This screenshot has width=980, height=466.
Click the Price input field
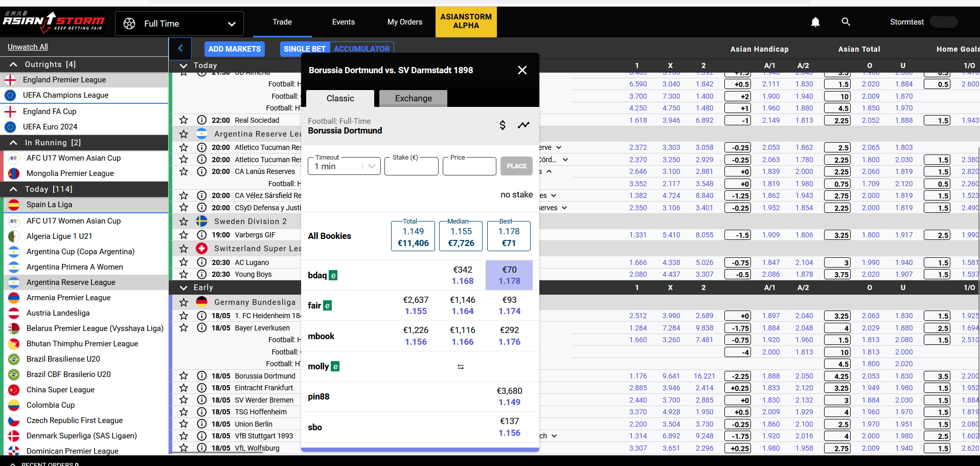pyautogui.click(x=469, y=166)
